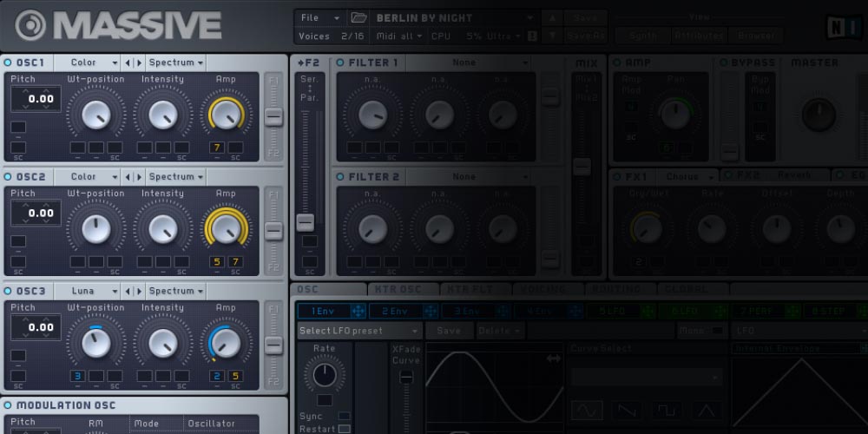
Task: Toggle OSC2 power button
Action: point(8,177)
